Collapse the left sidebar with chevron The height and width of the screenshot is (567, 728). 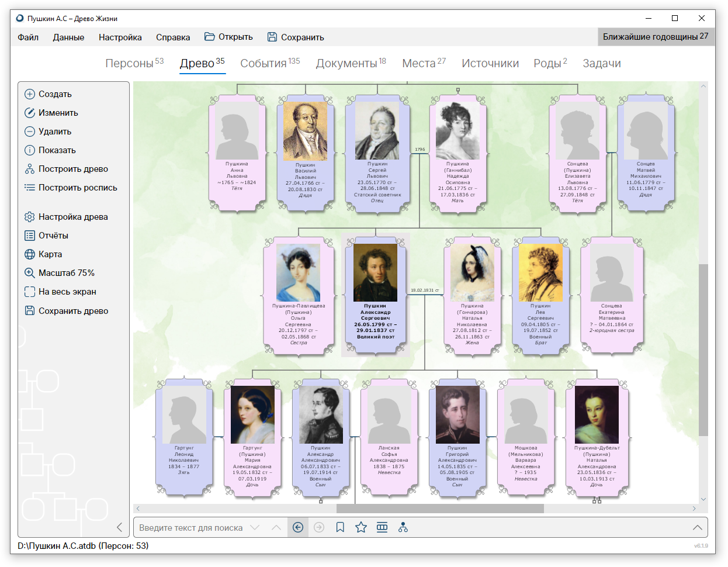[x=119, y=527]
